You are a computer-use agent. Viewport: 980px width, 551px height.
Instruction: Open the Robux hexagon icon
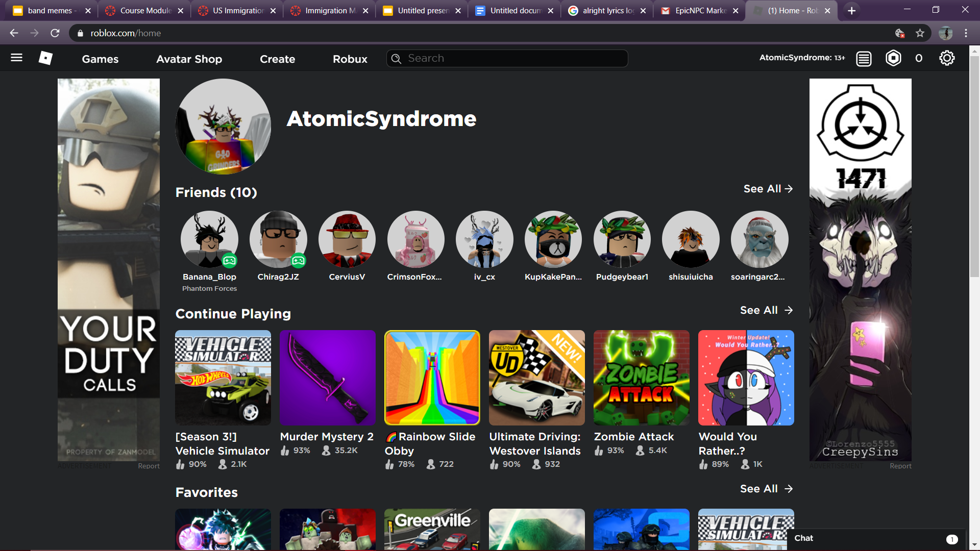[x=893, y=58]
